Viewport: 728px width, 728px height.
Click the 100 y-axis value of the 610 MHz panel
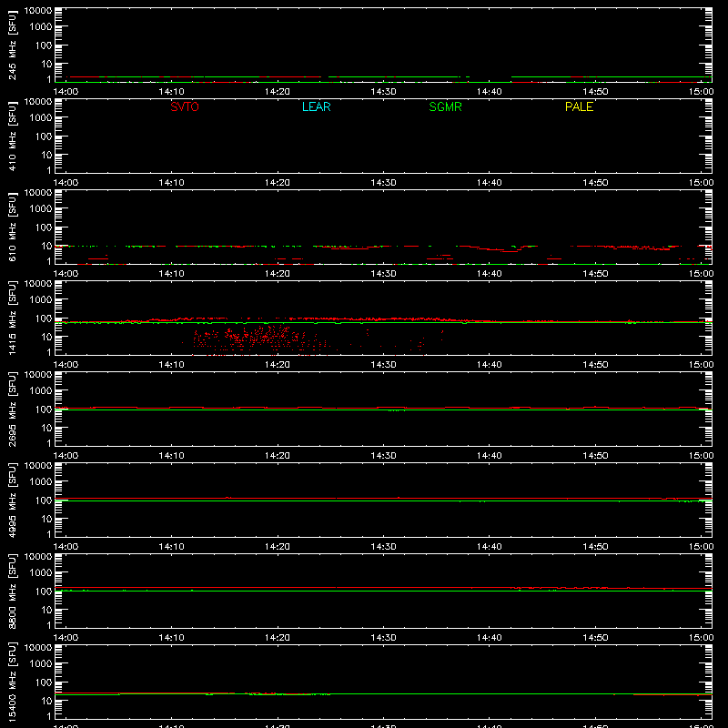click(x=44, y=227)
